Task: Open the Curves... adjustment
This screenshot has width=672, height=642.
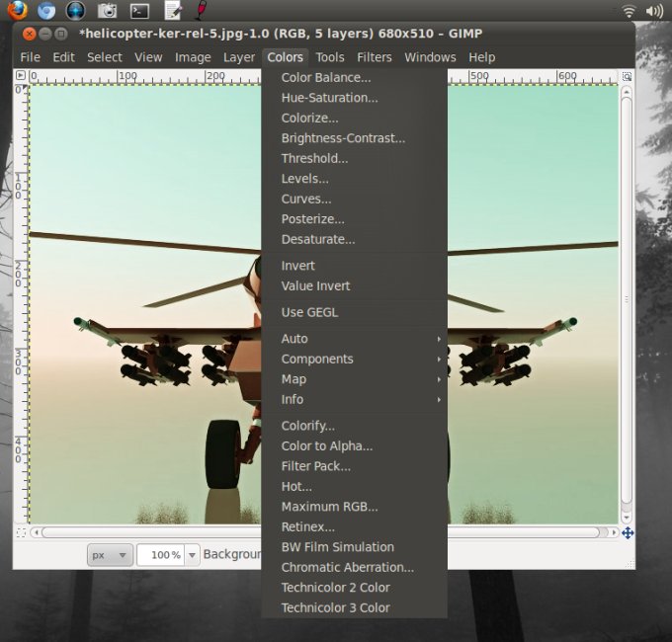Action: (305, 199)
